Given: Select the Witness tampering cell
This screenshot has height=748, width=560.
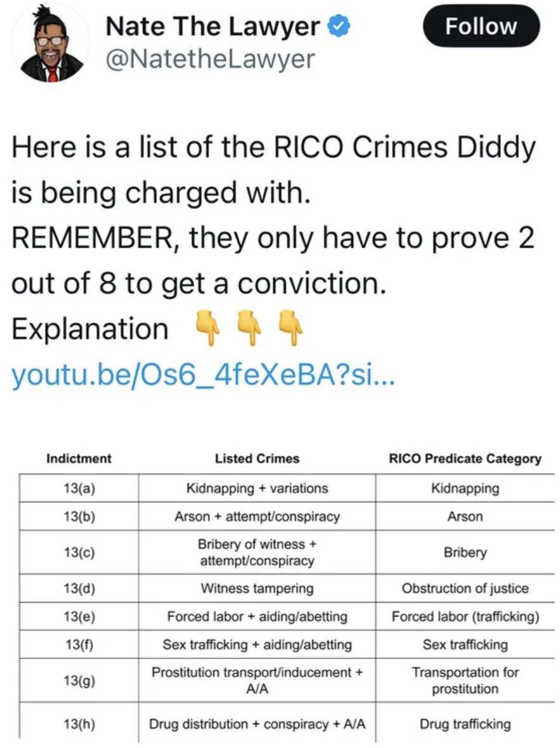Looking at the screenshot, I should [x=257, y=588].
